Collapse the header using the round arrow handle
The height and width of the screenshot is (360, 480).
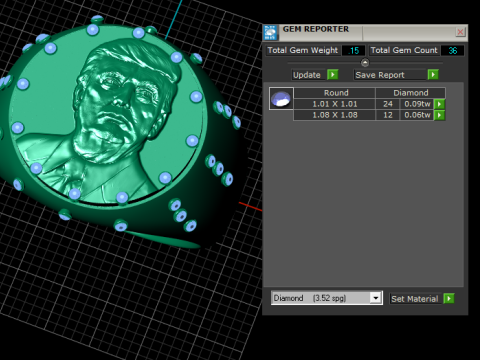pyautogui.click(x=365, y=62)
